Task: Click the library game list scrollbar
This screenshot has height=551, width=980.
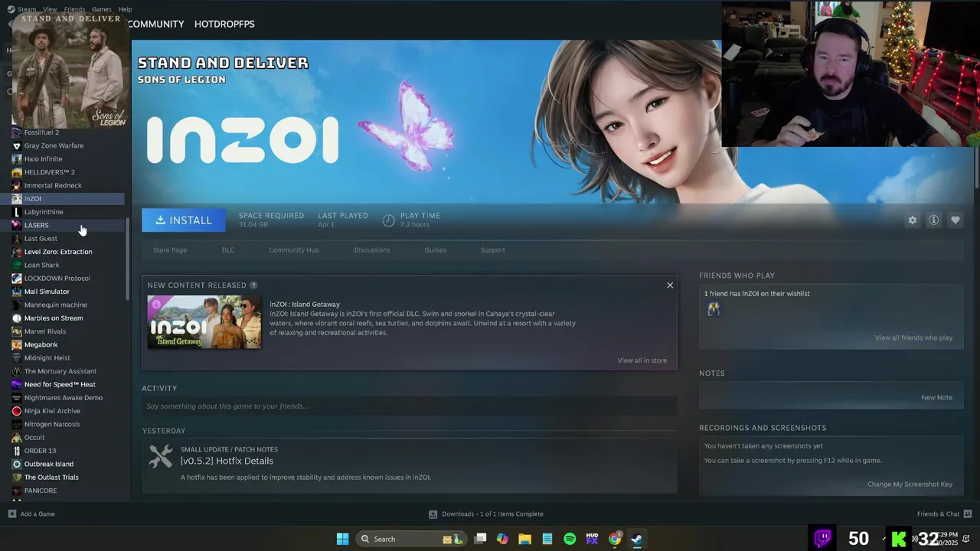Action: coord(127,259)
